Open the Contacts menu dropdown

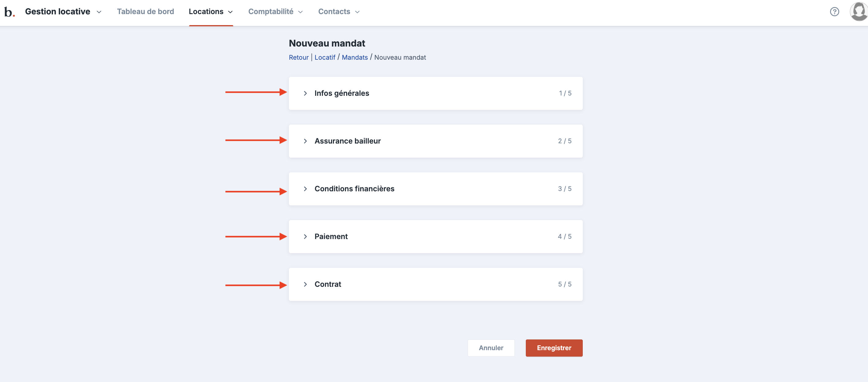point(339,12)
